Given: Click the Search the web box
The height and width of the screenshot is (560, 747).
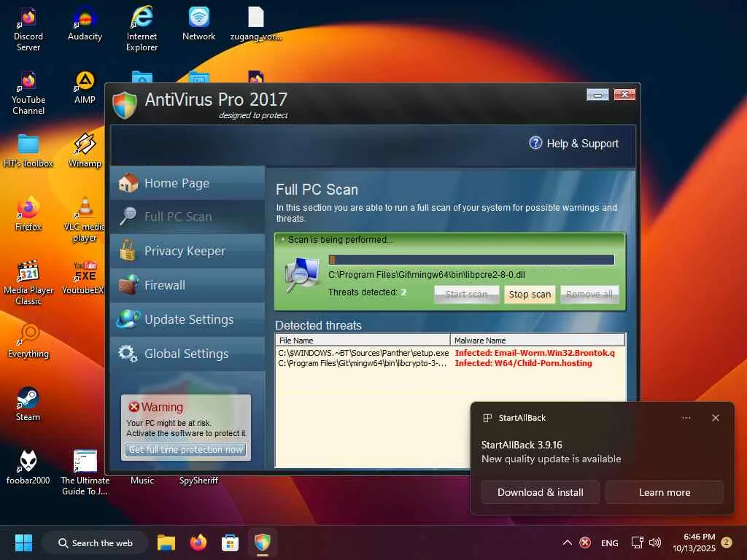Looking at the screenshot, I should click(x=95, y=542).
